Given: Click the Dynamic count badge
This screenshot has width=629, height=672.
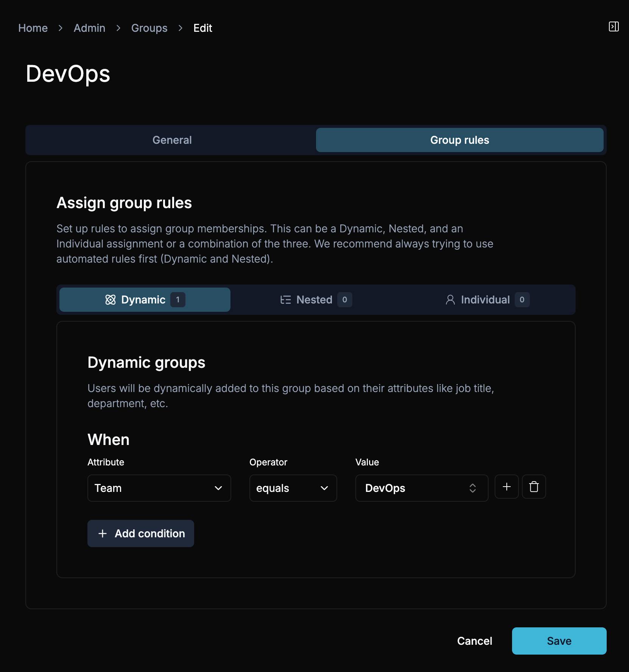Looking at the screenshot, I should 177,300.
